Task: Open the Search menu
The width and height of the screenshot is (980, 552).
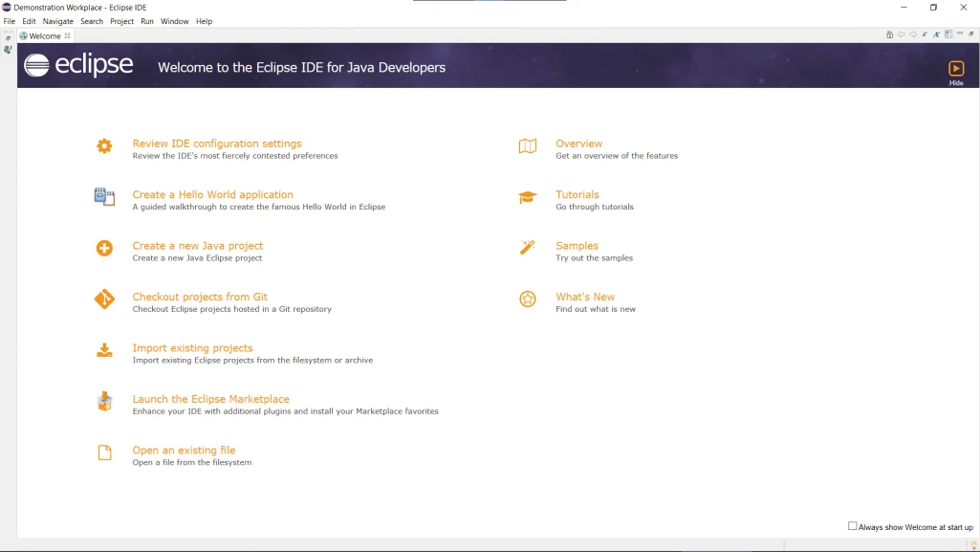Action: pos(92,21)
